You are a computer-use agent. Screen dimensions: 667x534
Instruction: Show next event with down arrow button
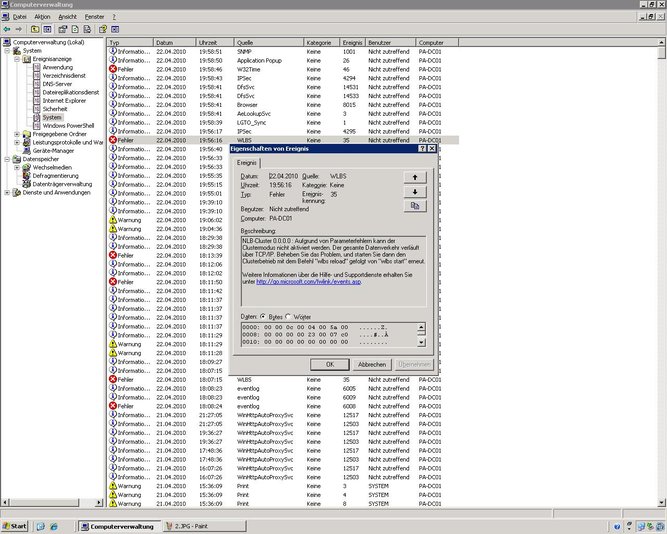[415, 192]
